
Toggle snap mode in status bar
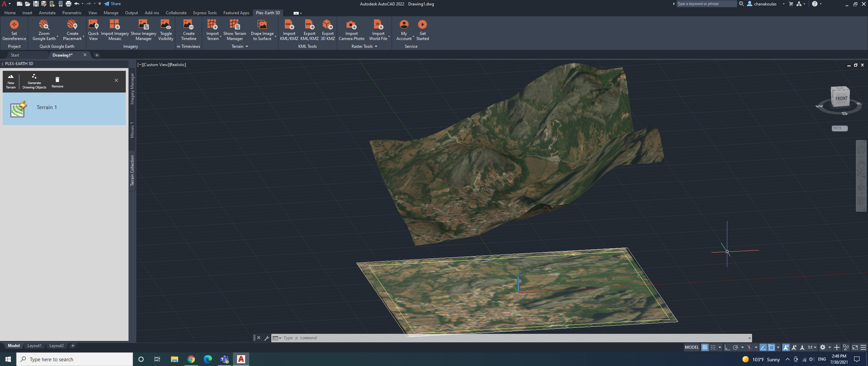point(713,347)
